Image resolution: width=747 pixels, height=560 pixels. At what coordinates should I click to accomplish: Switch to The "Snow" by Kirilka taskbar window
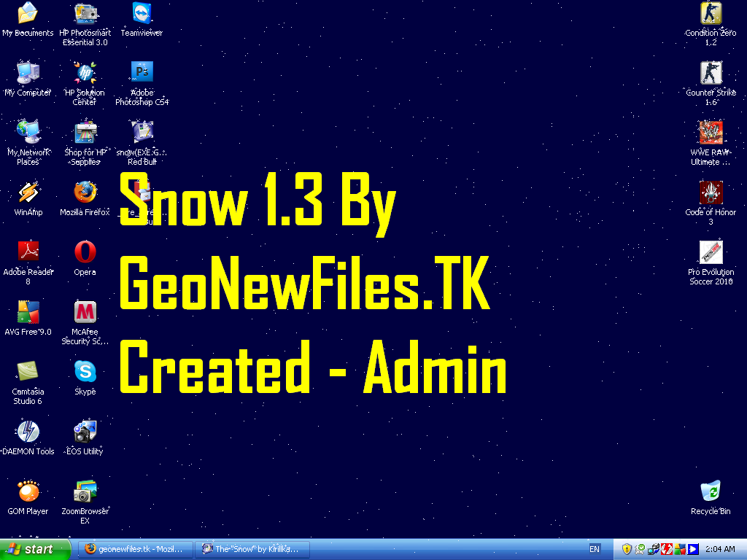point(252,549)
